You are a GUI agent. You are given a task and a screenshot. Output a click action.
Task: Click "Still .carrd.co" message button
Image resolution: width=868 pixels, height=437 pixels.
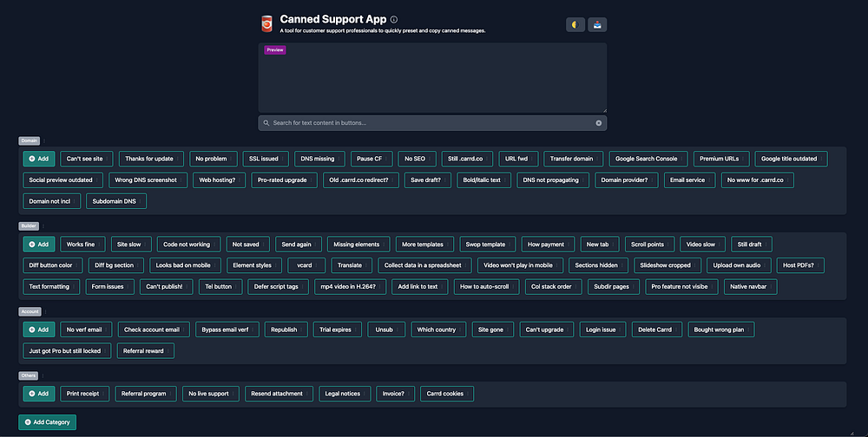click(467, 159)
